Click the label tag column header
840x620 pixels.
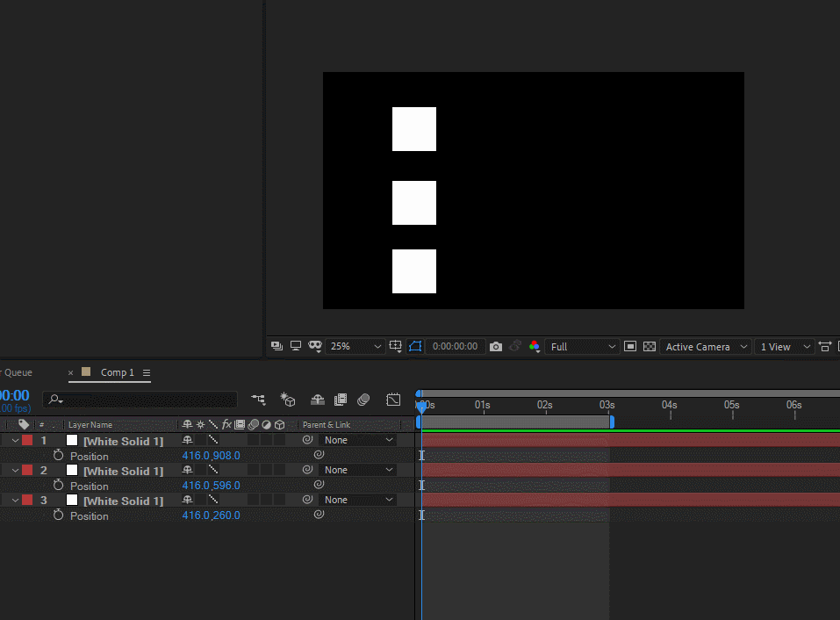pyautogui.click(x=24, y=424)
